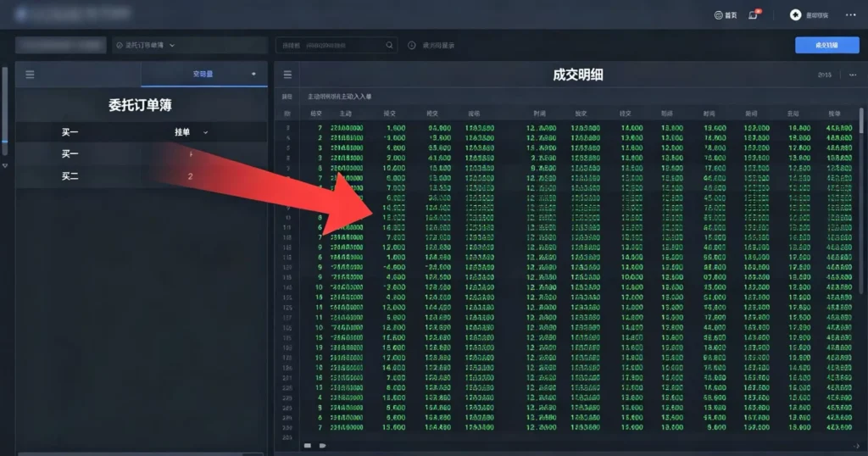Click inside the search input field
Screen dimensions: 868x456
(x=336, y=46)
